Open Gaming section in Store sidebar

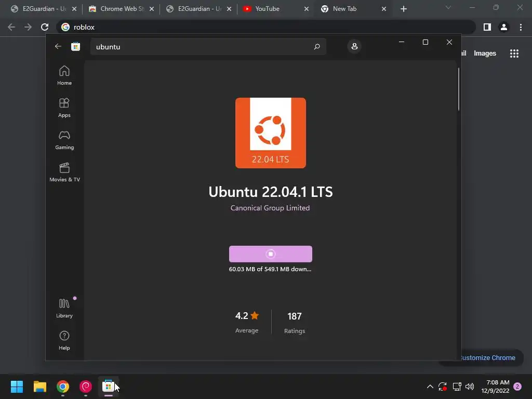64,140
